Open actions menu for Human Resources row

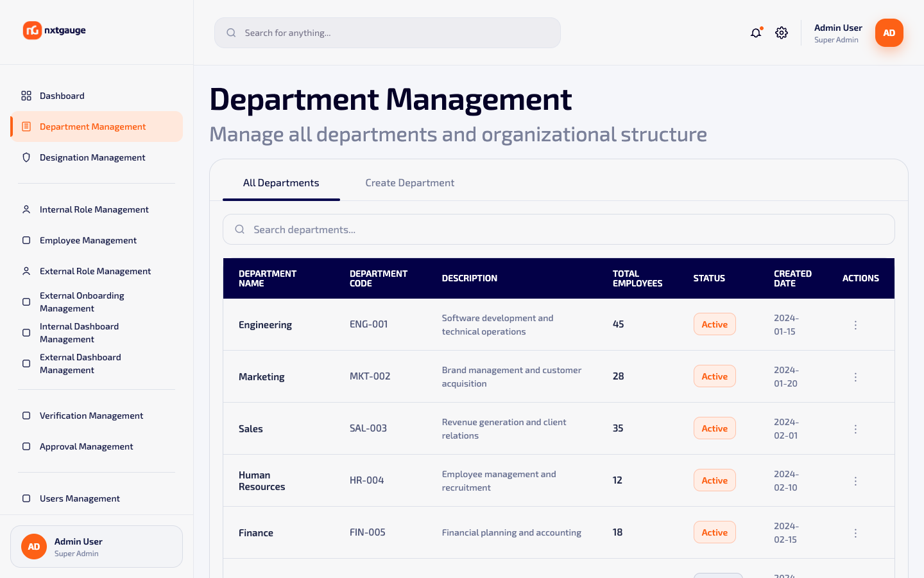pos(855,481)
